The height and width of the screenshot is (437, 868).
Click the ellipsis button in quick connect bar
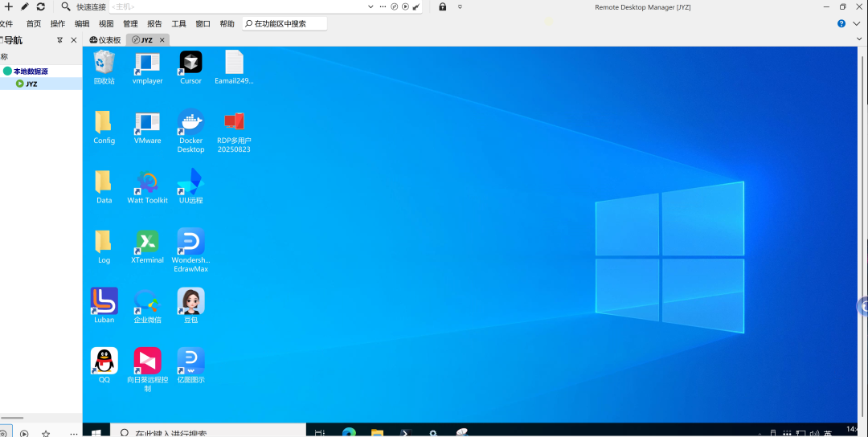point(383,6)
